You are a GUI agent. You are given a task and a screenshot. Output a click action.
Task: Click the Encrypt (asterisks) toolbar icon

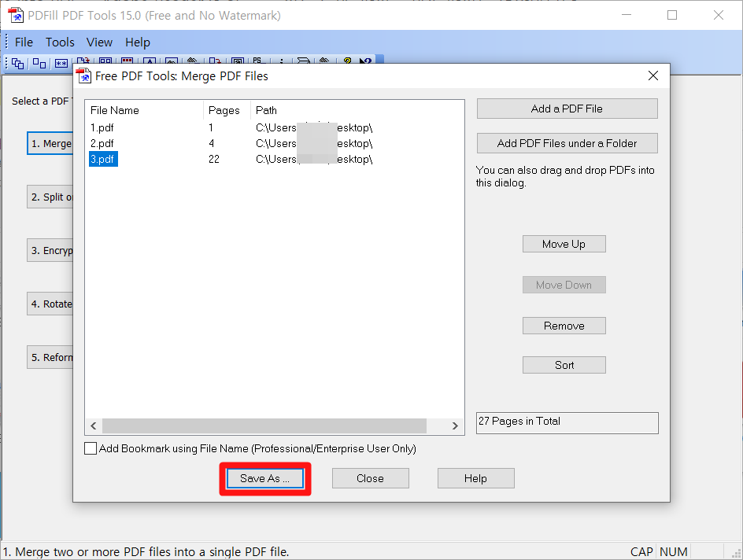61,63
